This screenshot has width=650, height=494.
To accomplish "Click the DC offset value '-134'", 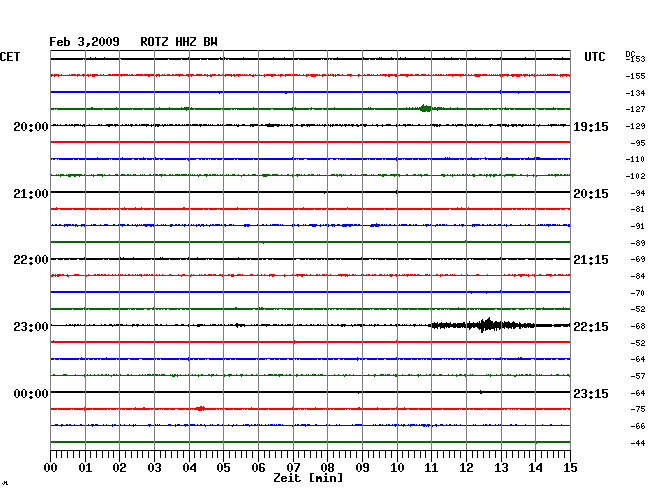I will point(635,93).
